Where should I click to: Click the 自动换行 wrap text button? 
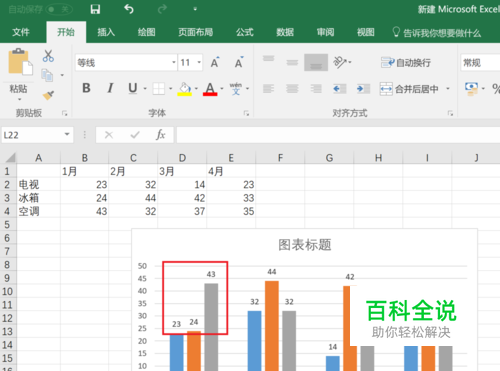[x=406, y=62]
